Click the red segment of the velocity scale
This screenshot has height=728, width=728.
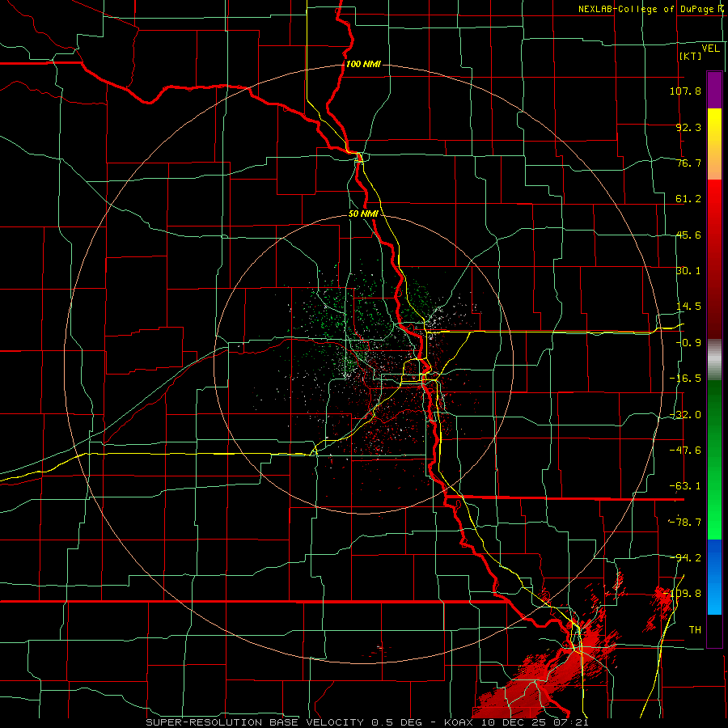714,259
